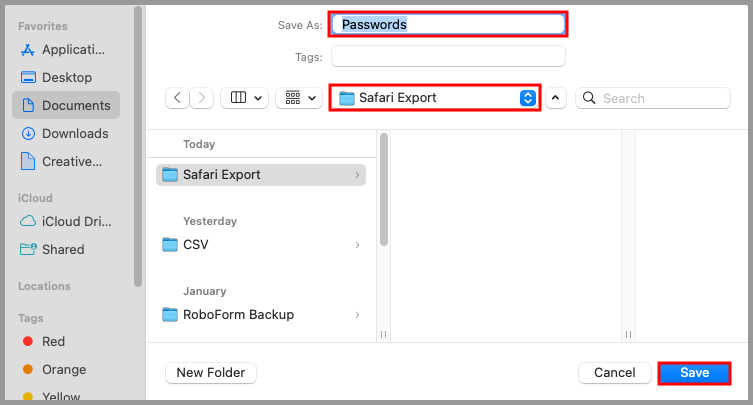753x405 pixels.
Task: Collapse the dialog with the chevron-up button
Action: 556,98
